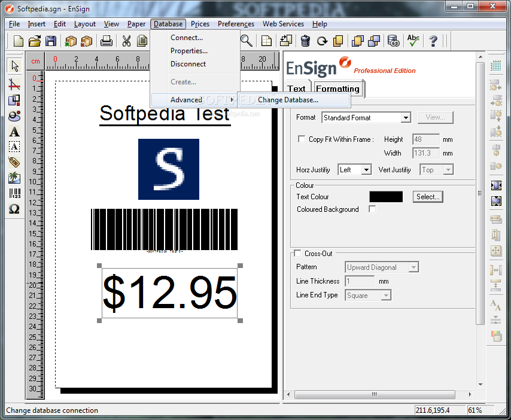Click the font size AA icon on right sidebar

tap(495, 305)
